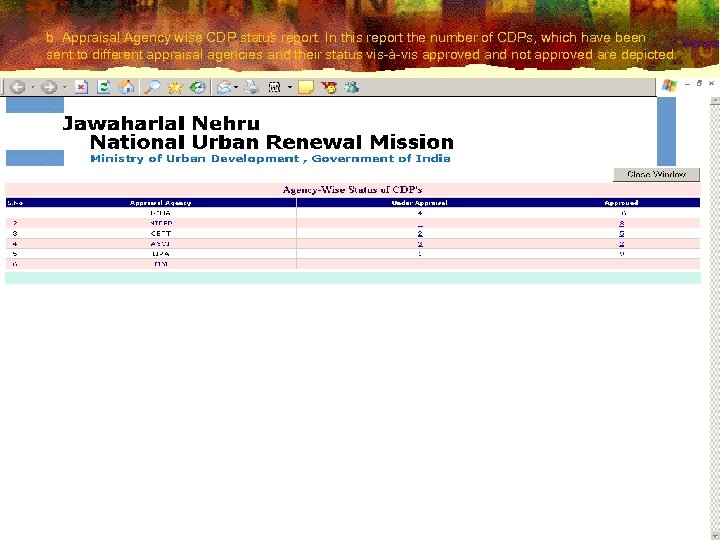Screen dimensions: 720x540
Task: Open History with the clock arrow icon
Action: point(197,87)
